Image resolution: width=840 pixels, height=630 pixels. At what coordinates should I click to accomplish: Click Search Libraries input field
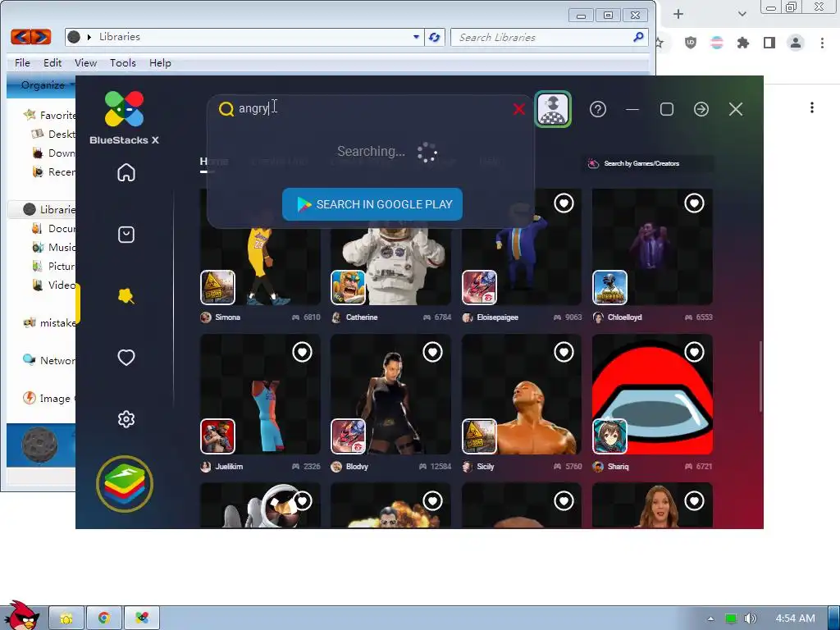pyautogui.click(x=549, y=37)
